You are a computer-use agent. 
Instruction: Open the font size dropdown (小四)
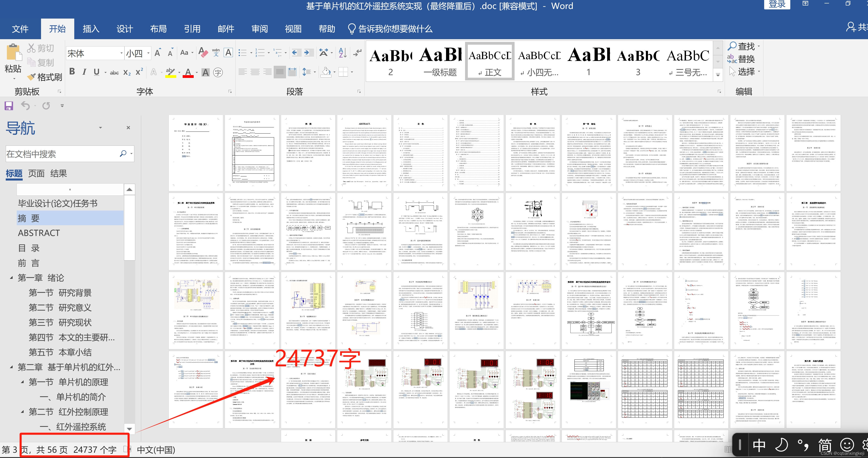tap(148, 53)
